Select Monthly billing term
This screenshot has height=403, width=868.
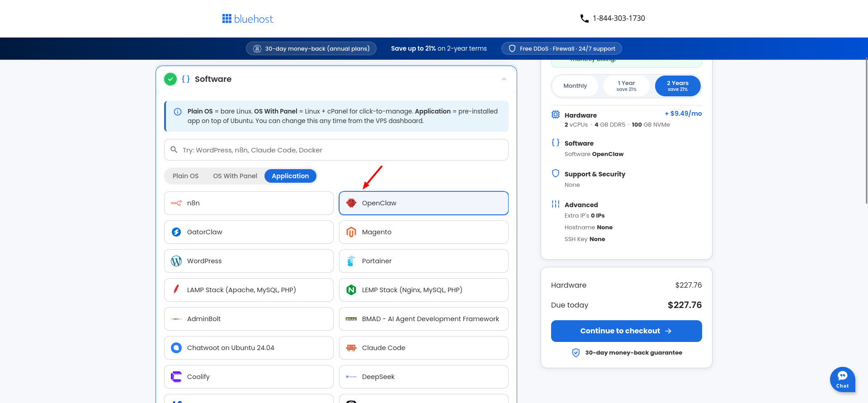575,86
